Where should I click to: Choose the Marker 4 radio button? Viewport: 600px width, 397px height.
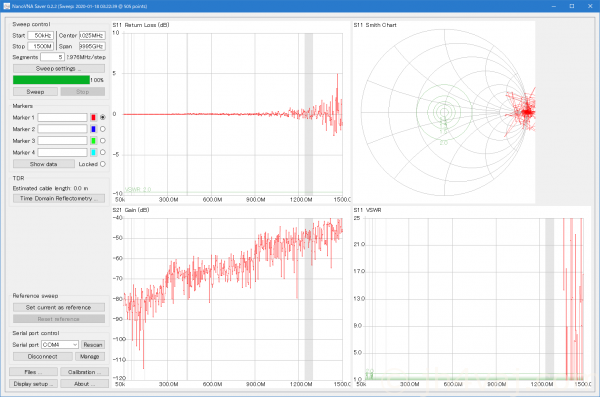(103, 152)
